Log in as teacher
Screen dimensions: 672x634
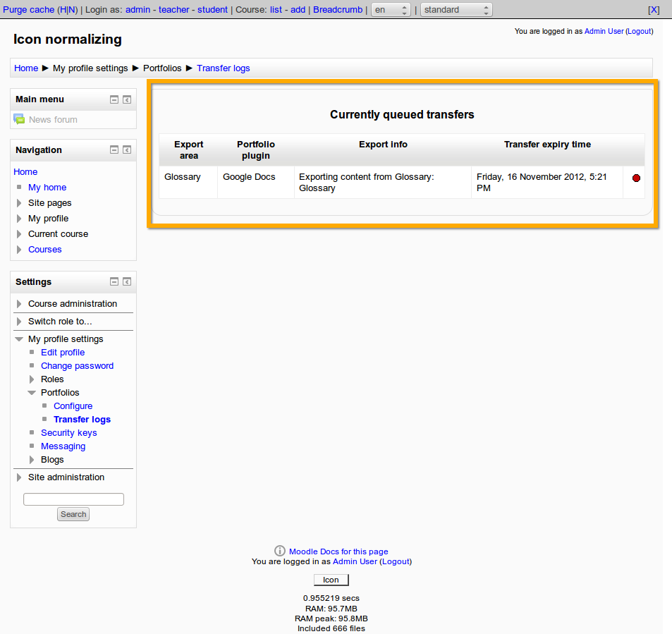[x=173, y=9]
